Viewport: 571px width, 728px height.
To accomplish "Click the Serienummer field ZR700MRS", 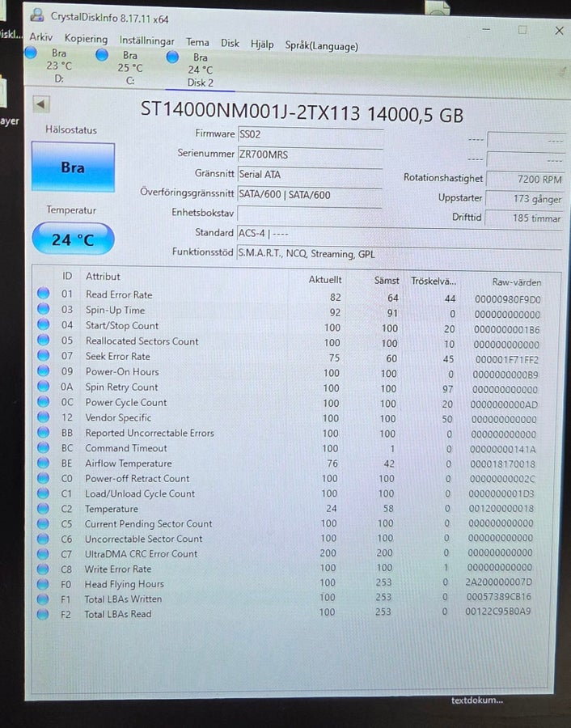I will [310, 154].
